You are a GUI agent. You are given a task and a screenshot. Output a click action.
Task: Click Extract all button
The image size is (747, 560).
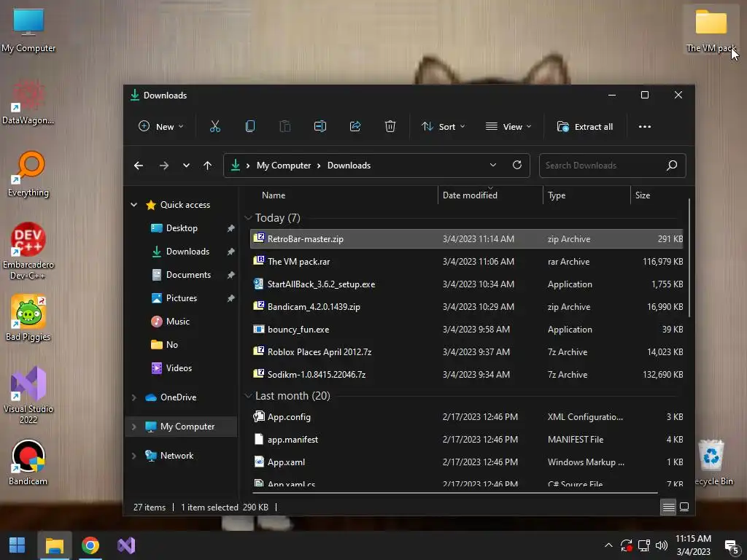[585, 127]
